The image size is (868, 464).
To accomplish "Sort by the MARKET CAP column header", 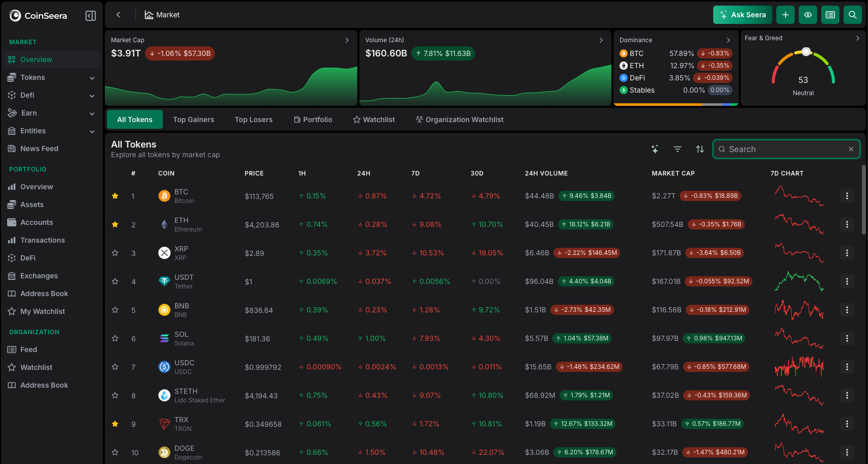I will tap(673, 173).
